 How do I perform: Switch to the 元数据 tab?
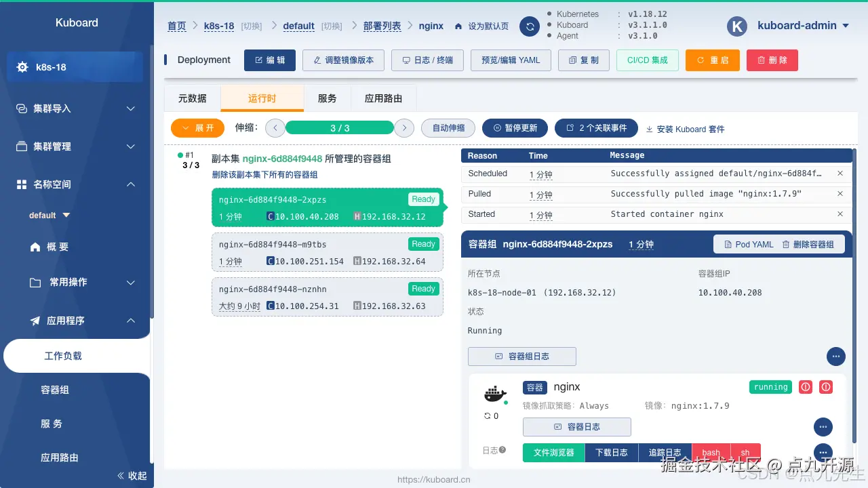point(191,98)
